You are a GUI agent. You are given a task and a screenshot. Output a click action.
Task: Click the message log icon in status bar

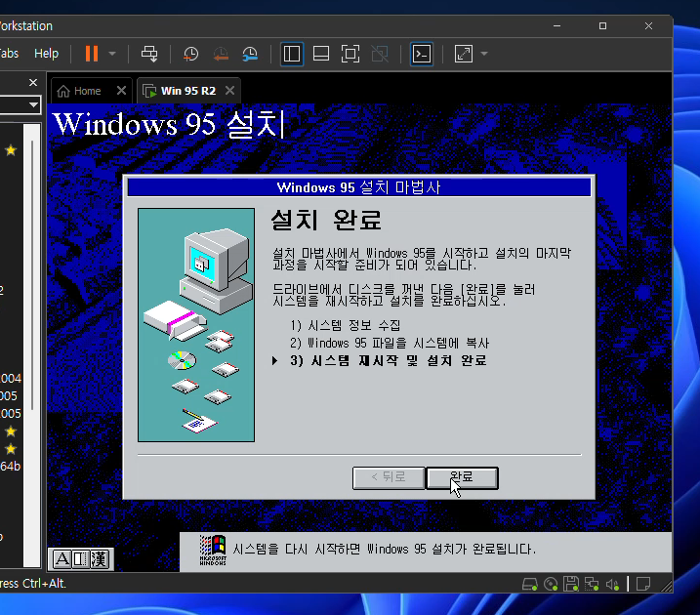[643, 584]
